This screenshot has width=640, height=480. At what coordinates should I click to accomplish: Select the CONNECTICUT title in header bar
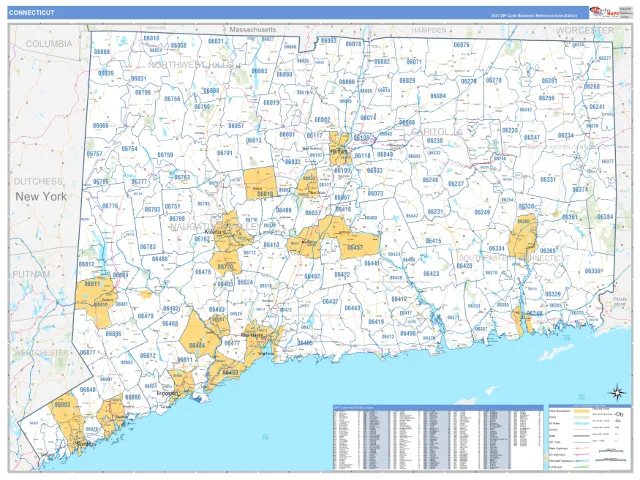pyautogui.click(x=31, y=13)
